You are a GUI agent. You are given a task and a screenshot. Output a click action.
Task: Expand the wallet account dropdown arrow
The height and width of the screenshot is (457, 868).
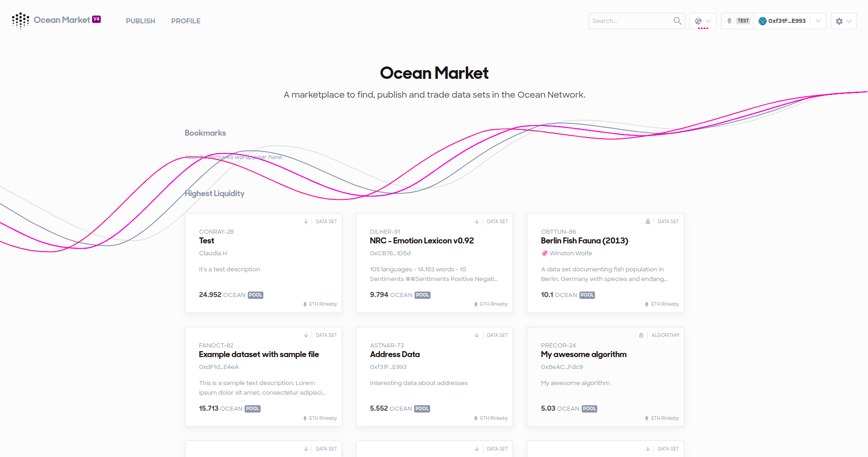818,21
